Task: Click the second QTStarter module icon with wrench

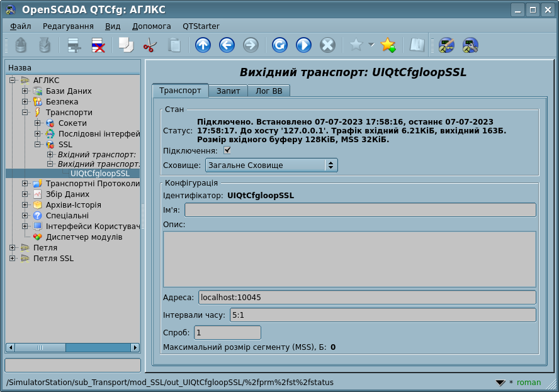Action: tap(470, 45)
